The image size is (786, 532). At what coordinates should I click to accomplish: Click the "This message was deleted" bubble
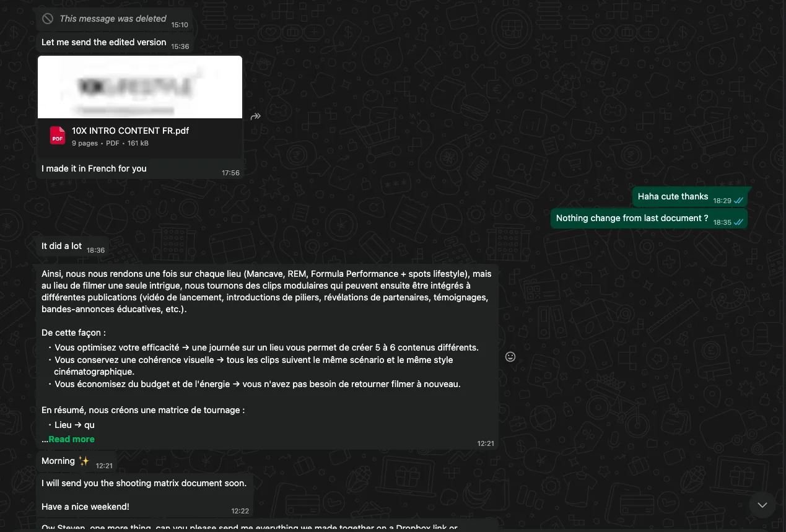[114, 20]
